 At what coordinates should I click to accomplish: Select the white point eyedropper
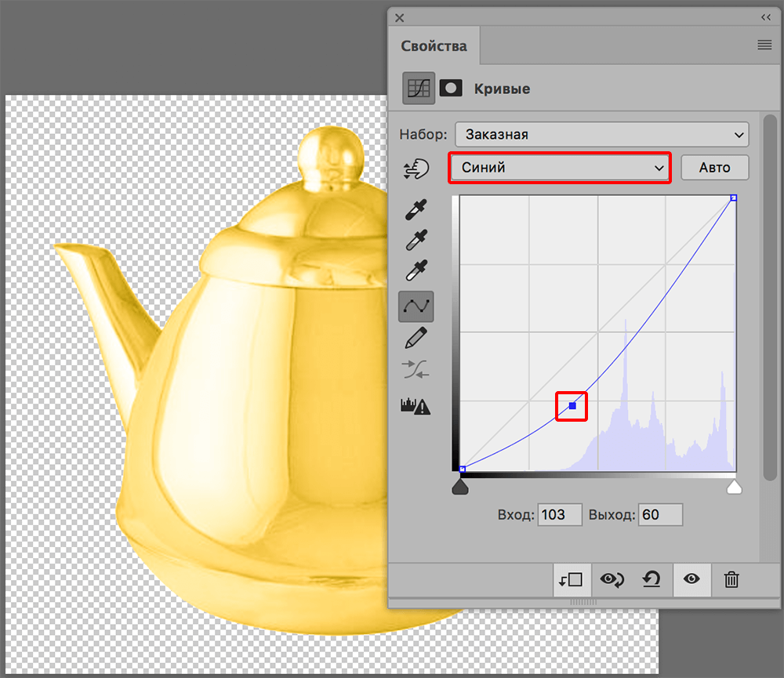tap(416, 270)
